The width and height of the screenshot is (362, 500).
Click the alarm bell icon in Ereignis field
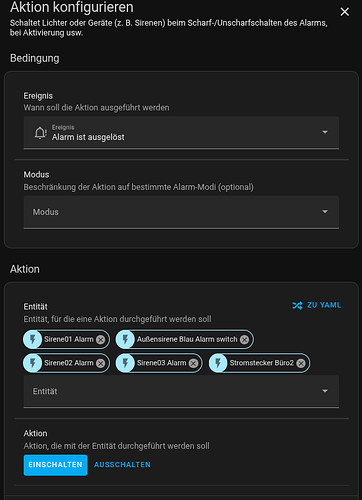pyautogui.click(x=41, y=133)
